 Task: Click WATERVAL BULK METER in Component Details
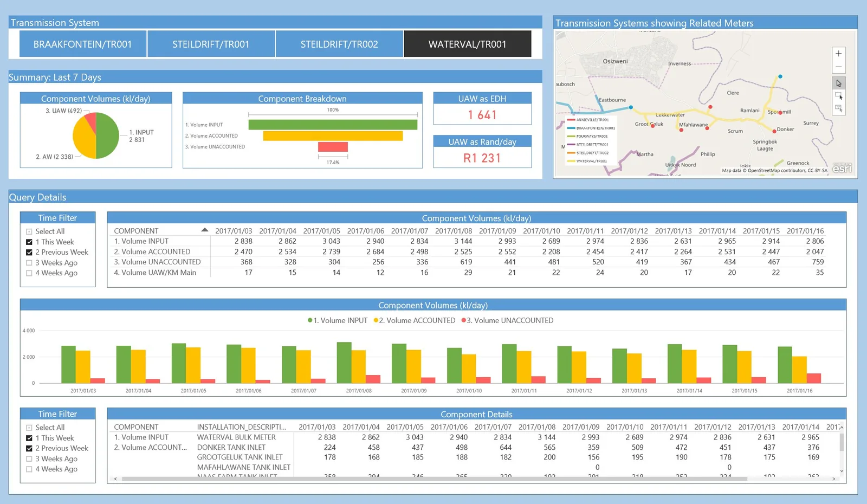point(236,437)
